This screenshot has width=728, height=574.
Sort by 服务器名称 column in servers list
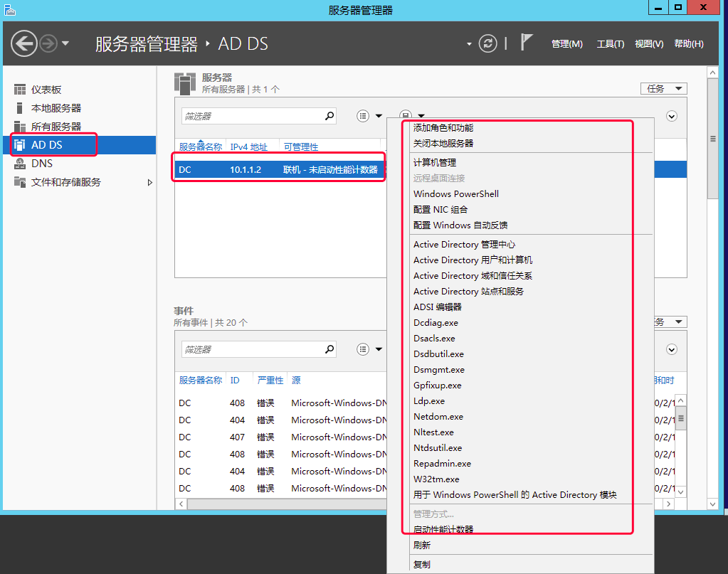click(201, 147)
